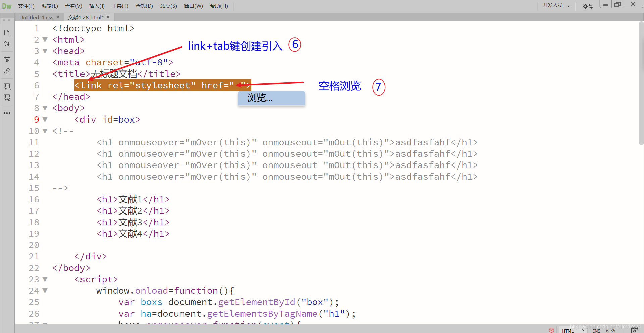Toggle INS insert mode in status bar
Screen dimensions: 644x333
[x=597, y=331]
